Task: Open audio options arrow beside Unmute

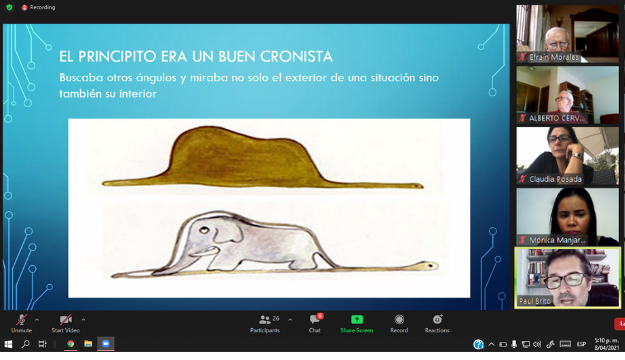Action: 37,320
